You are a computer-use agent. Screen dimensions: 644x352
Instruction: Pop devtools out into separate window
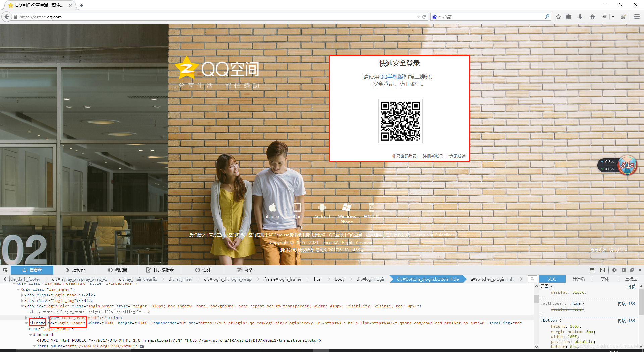tap(632, 270)
